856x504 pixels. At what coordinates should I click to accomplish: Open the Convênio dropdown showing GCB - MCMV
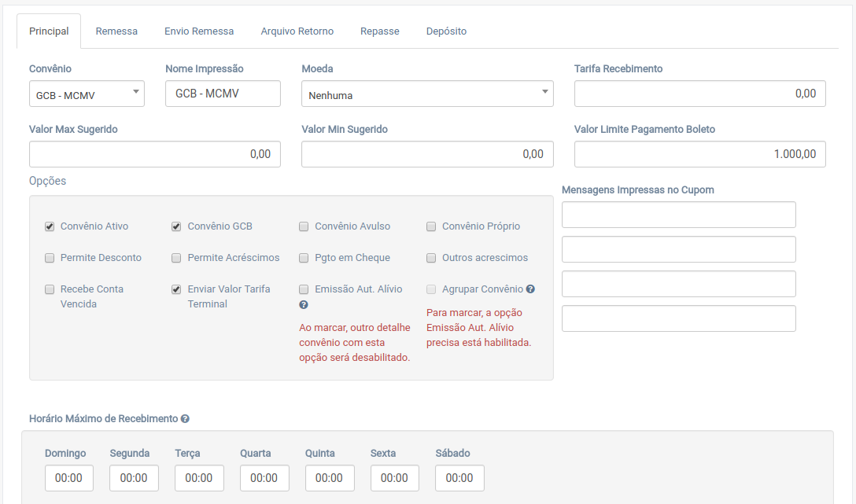pyautogui.click(x=87, y=94)
